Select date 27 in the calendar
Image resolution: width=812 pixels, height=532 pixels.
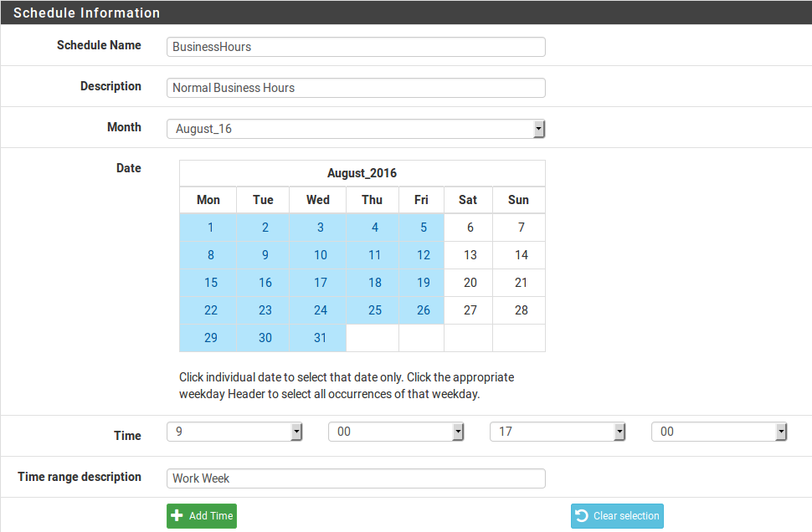tap(468, 309)
